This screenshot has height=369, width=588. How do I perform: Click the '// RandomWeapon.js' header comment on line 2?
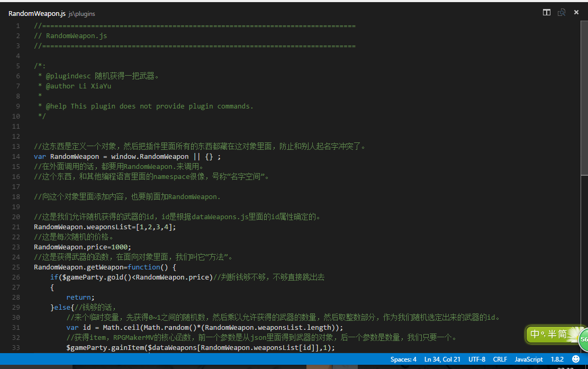coord(70,35)
